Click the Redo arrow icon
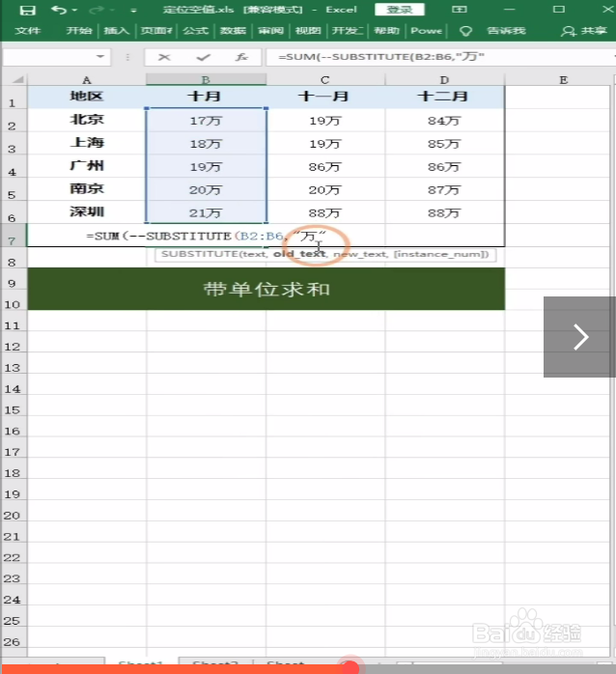The image size is (616, 674). (x=98, y=10)
